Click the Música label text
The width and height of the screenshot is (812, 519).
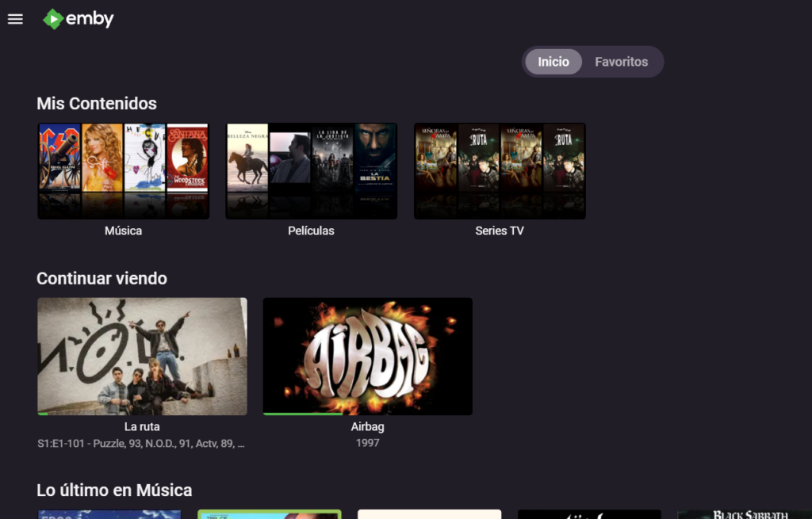coord(123,231)
